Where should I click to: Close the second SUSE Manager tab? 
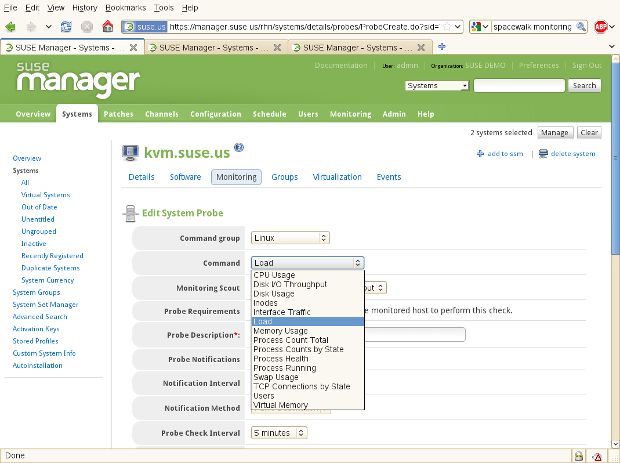(278, 47)
